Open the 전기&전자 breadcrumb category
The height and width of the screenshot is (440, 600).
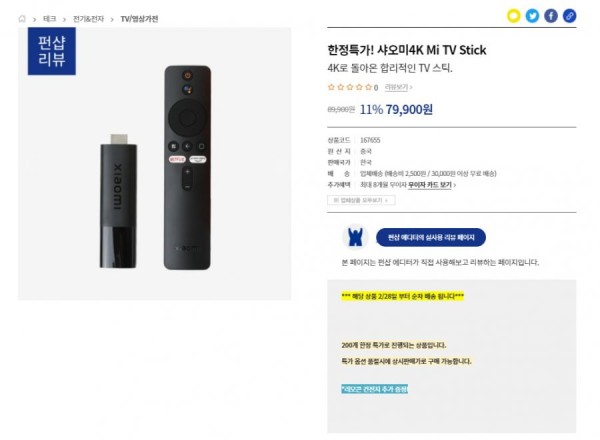[88, 19]
